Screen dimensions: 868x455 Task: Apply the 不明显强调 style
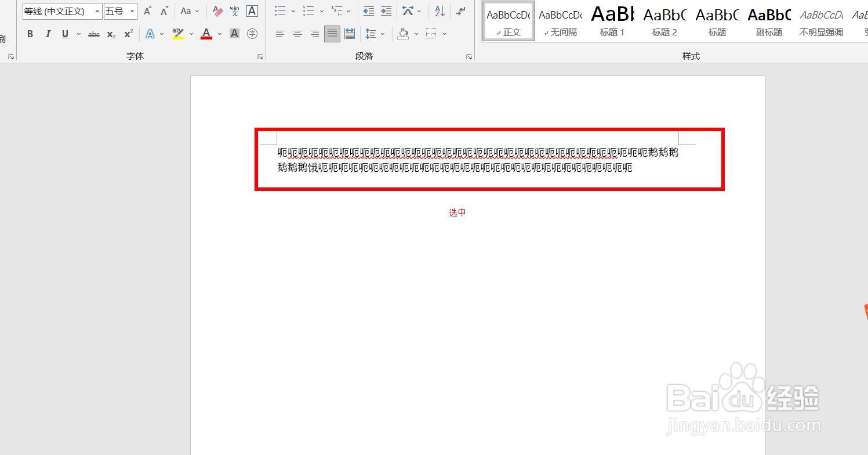click(x=821, y=21)
